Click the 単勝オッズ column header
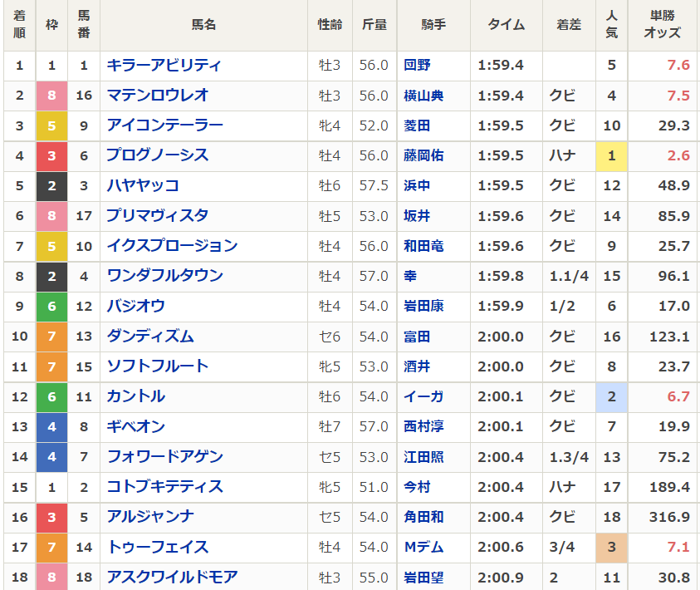Image resolution: width=700 pixels, height=590 pixels. [663, 25]
